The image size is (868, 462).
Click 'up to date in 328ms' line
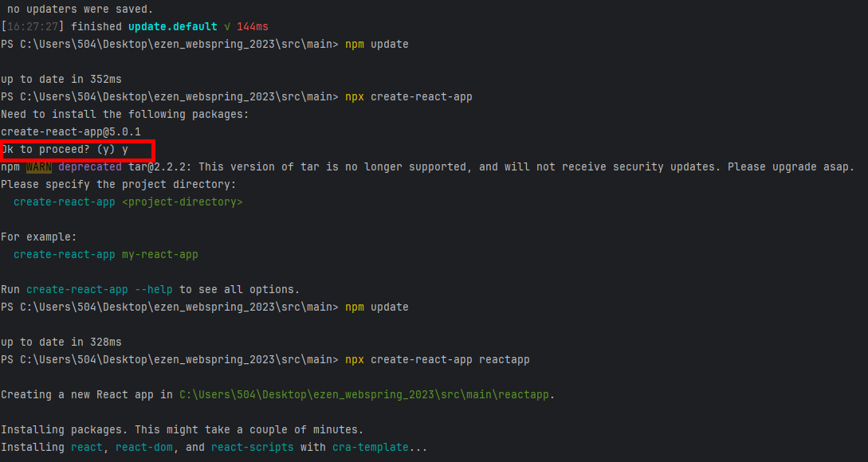coord(61,342)
